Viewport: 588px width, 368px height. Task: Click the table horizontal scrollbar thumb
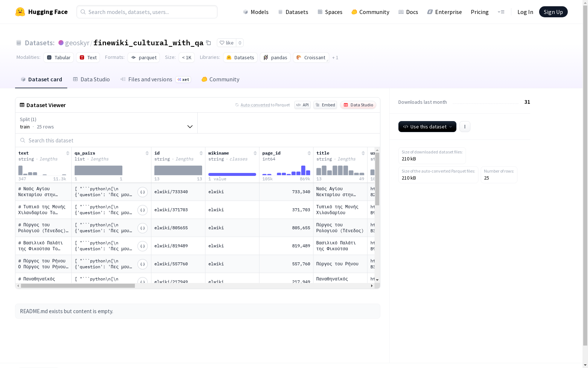click(x=78, y=286)
